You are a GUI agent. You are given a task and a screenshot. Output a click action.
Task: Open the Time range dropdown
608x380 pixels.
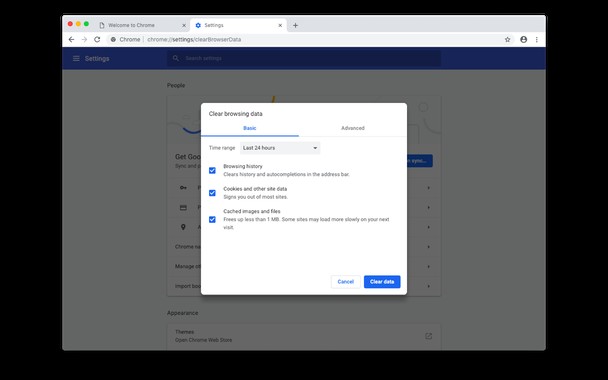pyautogui.click(x=280, y=148)
